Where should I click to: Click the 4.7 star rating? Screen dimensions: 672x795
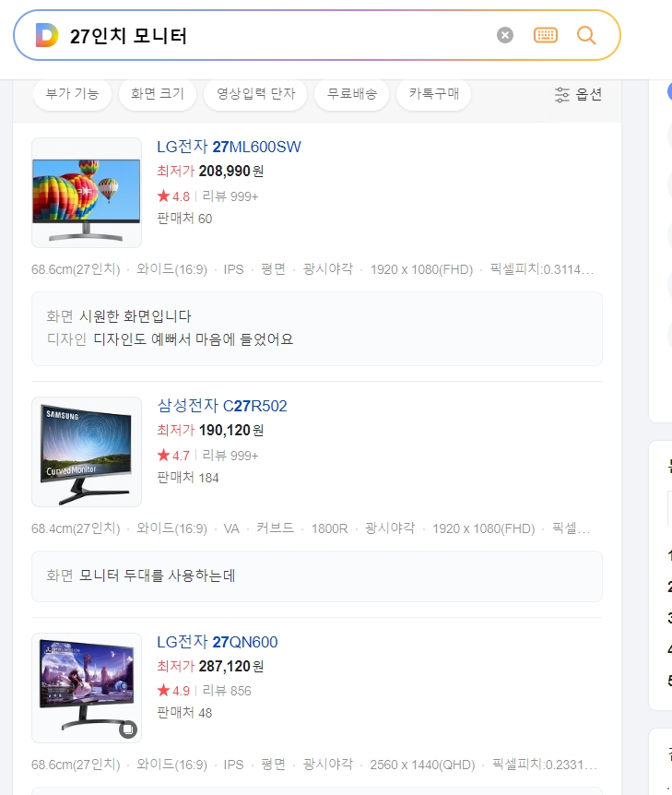point(173,456)
